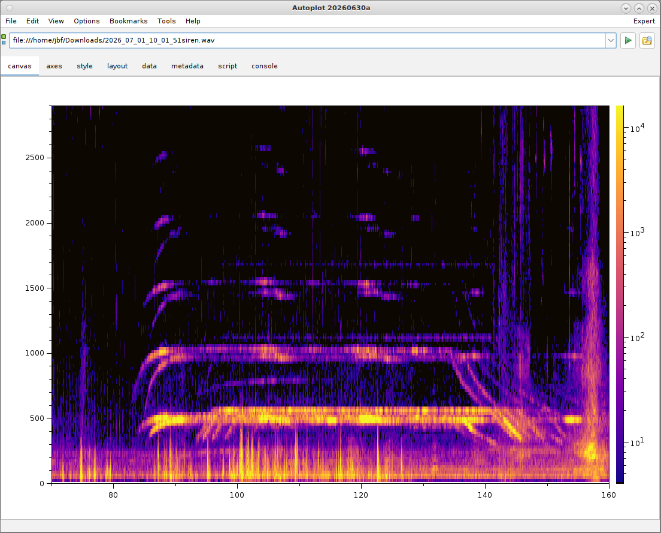The width and height of the screenshot is (661, 533).
Task: Click the green play Go button
Action: [628, 40]
